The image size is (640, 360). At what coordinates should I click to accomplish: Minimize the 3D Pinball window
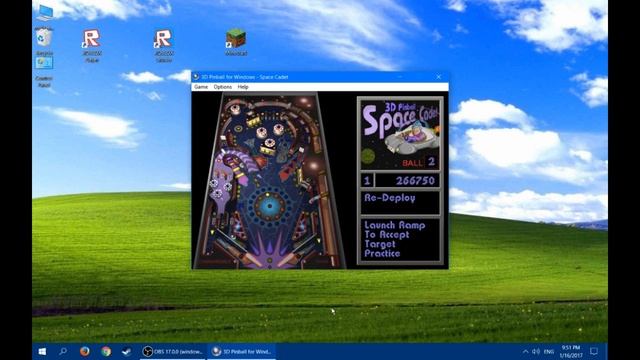(x=400, y=77)
